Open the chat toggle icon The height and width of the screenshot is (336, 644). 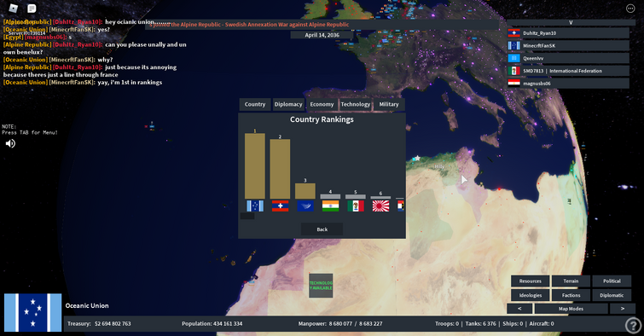(32, 9)
